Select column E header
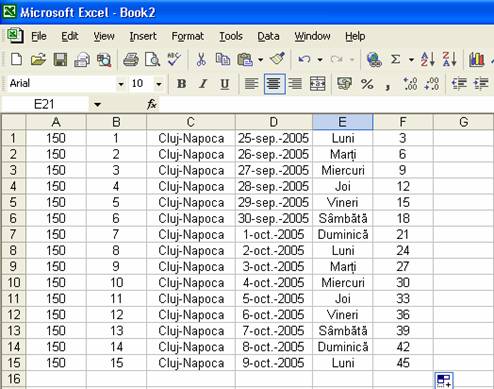494x389 pixels. pyautogui.click(x=342, y=122)
